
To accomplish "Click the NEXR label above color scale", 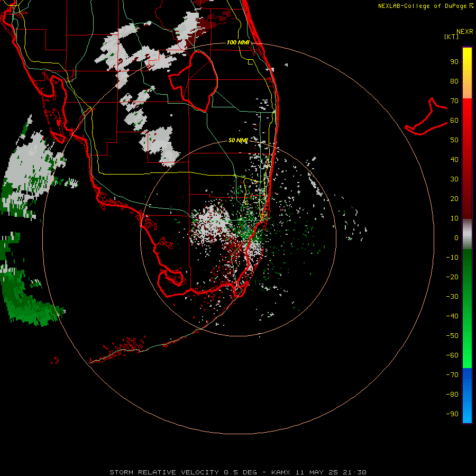I will pyautogui.click(x=465, y=32).
